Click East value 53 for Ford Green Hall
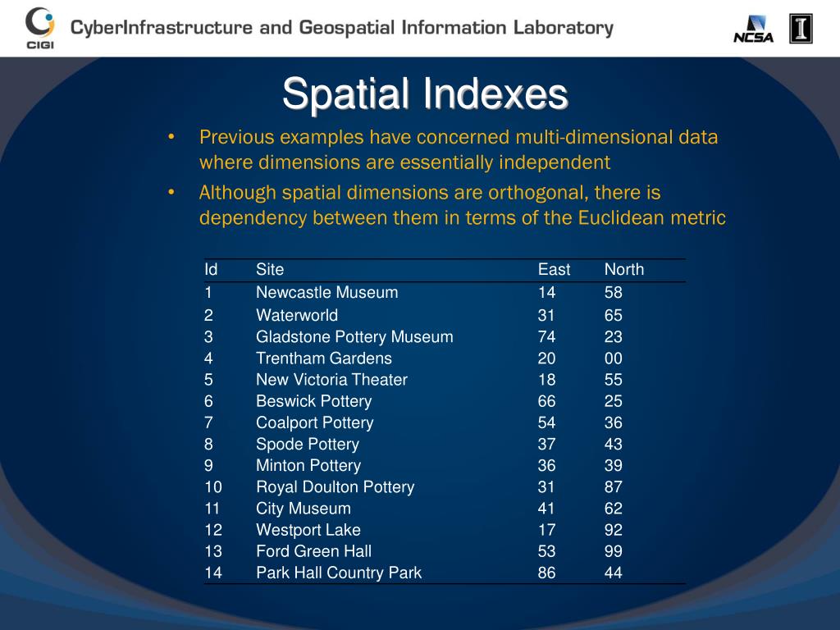 546,551
